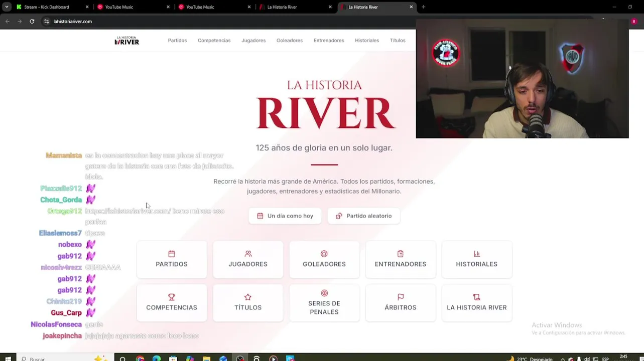View site information icon beside the URL
644x361 pixels.
pyautogui.click(x=47, y=21)
